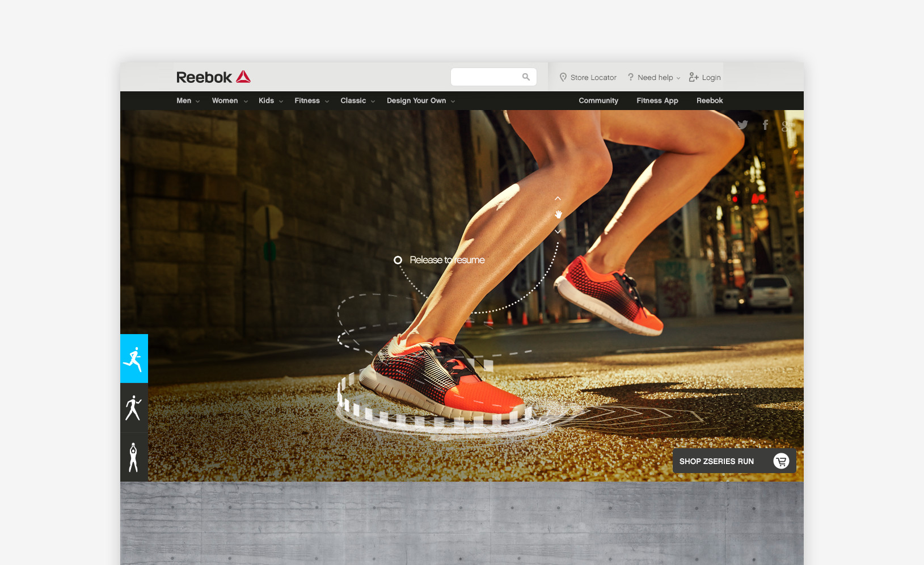Go to the Fitness App page
924x565 pixels.
pos(657,101)
